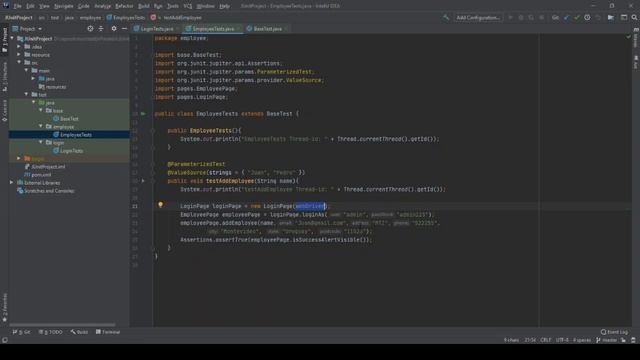Click the run anything window icon
This screenshot has height=360, width=640.
(624, 18)
